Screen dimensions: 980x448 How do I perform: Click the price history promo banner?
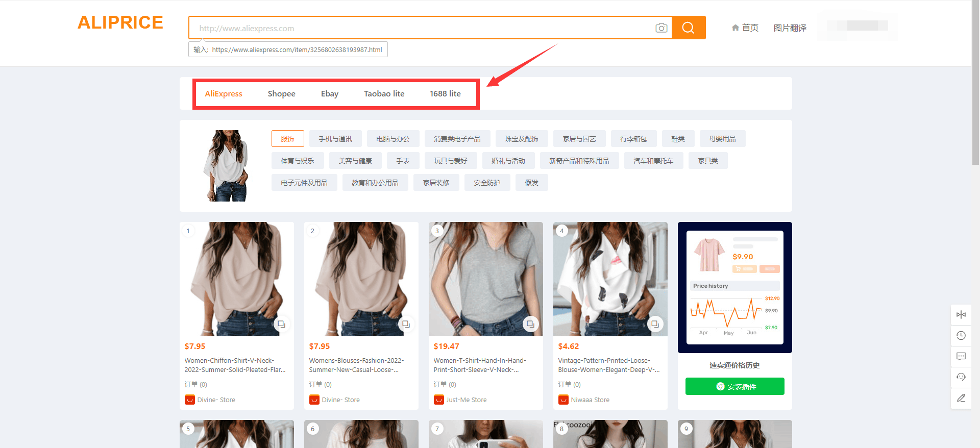coord(735,287)
